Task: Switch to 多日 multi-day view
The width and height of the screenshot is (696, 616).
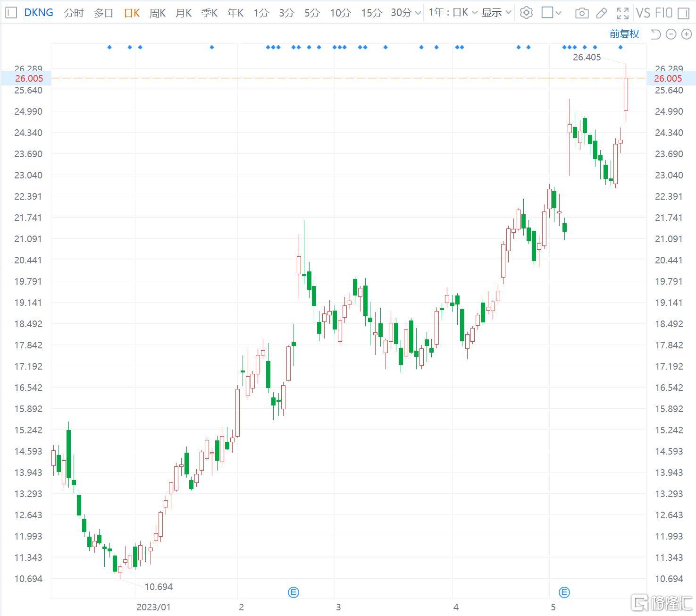Action: (x=103, y=13)
